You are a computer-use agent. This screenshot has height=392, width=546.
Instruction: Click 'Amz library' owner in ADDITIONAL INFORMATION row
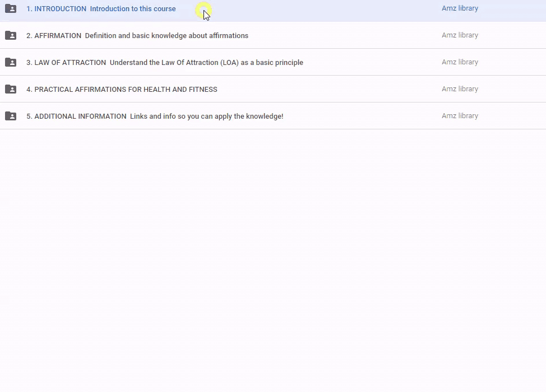[460, 116]
